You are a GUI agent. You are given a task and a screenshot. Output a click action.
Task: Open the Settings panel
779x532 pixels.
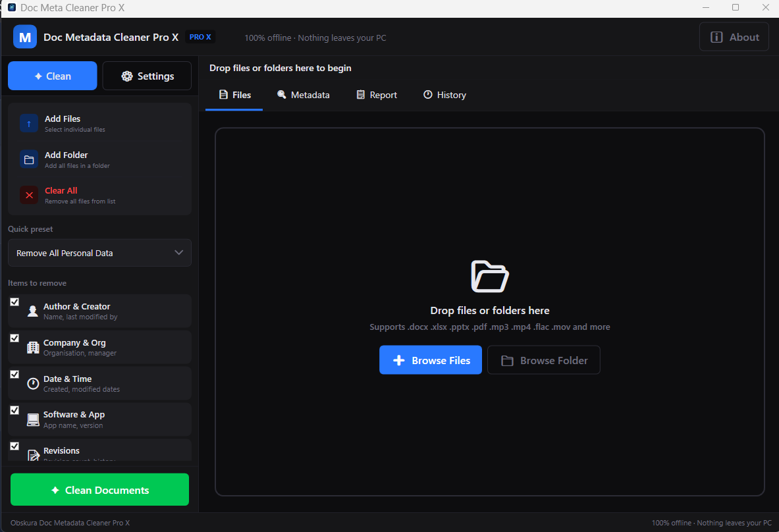point(147,76)
